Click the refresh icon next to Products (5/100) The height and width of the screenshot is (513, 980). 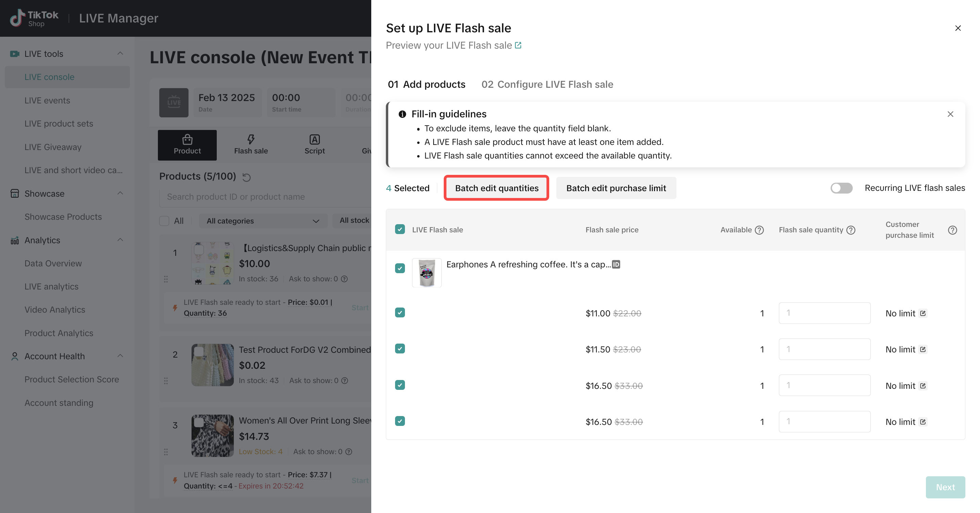(x=246, y=177)
